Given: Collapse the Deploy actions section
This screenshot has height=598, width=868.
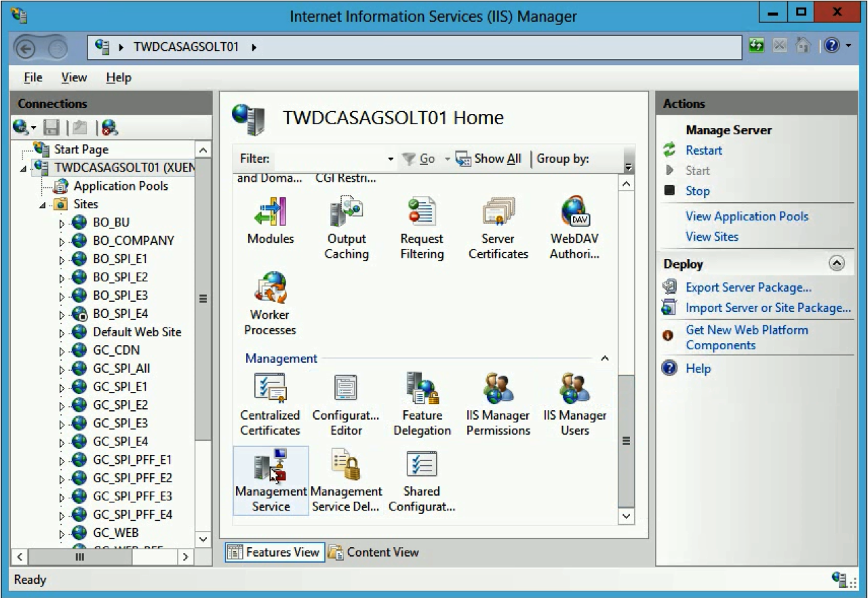Looking at the screenshot, I should (837, 264).
